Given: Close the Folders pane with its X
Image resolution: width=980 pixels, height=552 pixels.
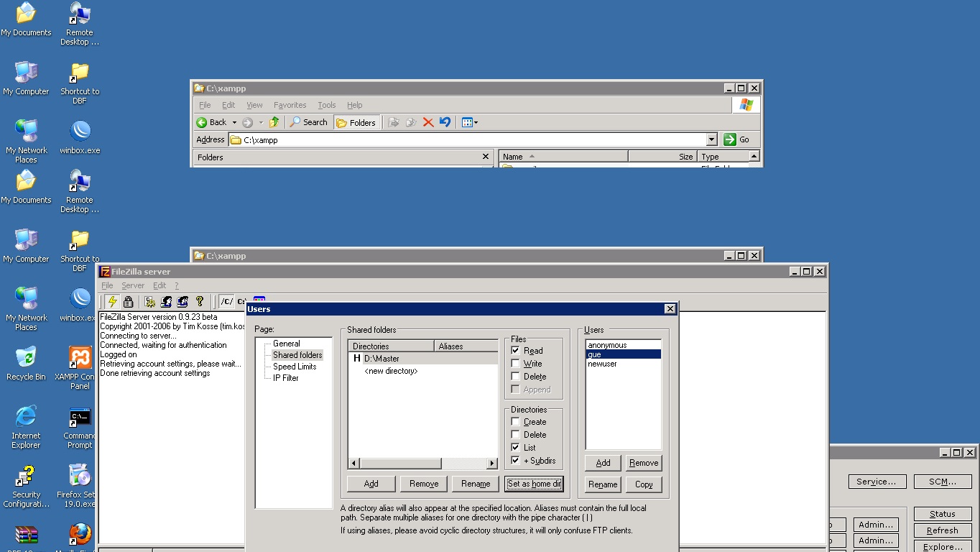Looking at the screenshot, I should coord(486,156).
